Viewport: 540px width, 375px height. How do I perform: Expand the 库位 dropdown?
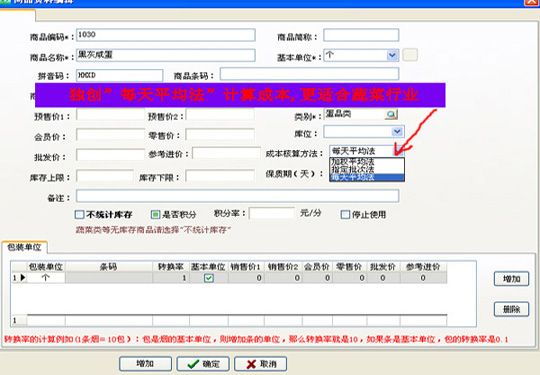[397, 132]
